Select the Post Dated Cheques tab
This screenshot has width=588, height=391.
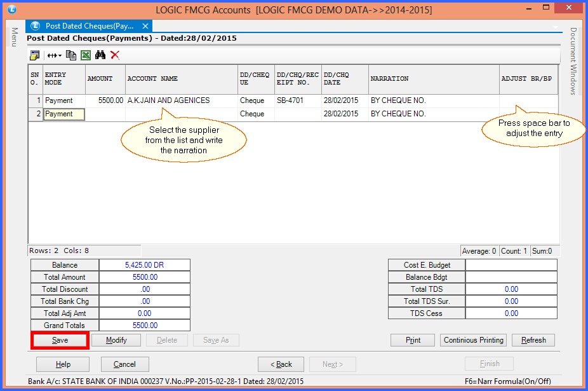pos(89,26)
